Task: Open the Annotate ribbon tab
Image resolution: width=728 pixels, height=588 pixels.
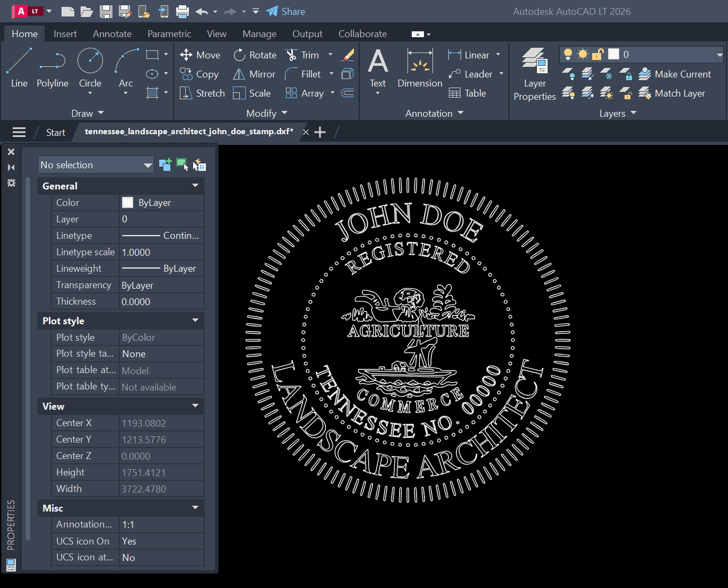Action: click(x=112, y=34)
